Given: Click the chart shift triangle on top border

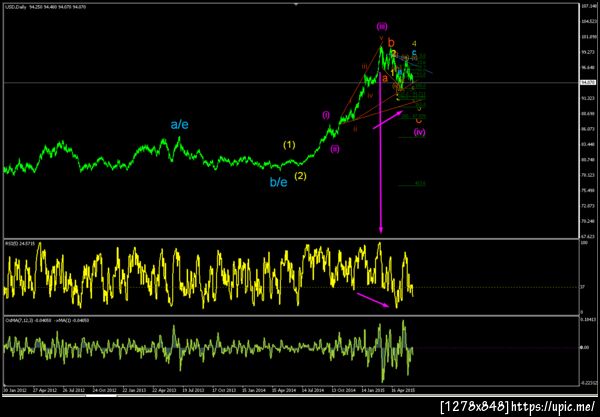Looking at the screenshot, I should (296, 4).
